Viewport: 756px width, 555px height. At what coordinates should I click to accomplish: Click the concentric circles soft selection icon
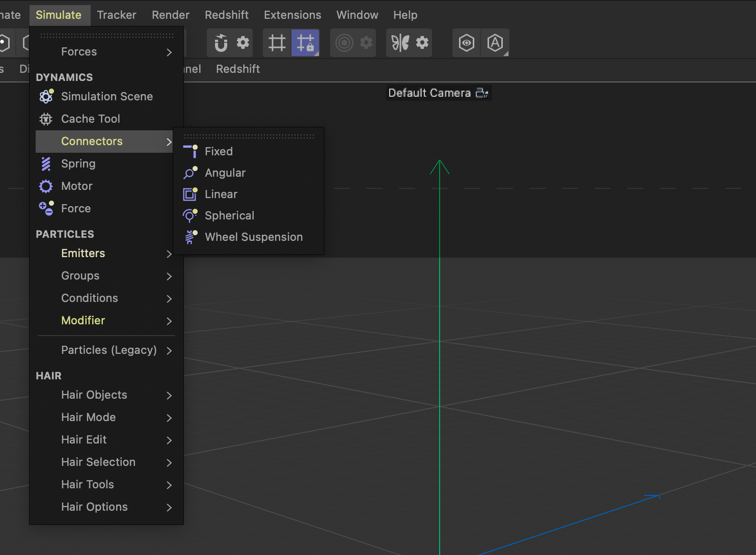click(x=344, y=43)
